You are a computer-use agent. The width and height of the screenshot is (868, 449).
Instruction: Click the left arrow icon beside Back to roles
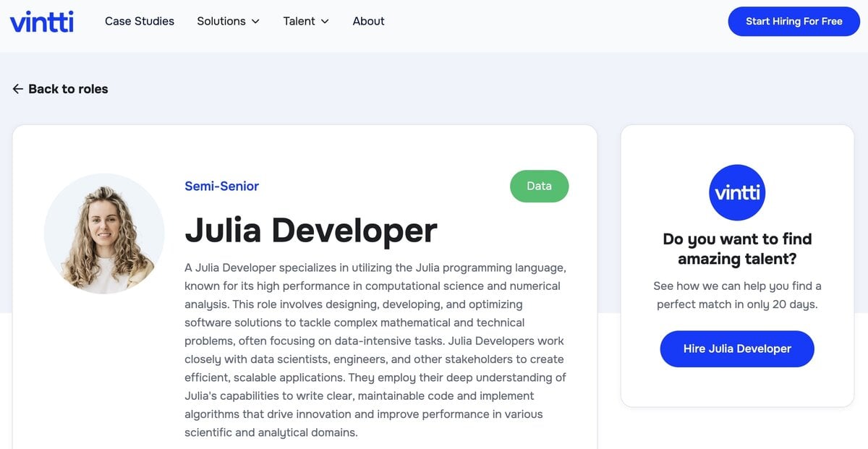tap(18, 89)
